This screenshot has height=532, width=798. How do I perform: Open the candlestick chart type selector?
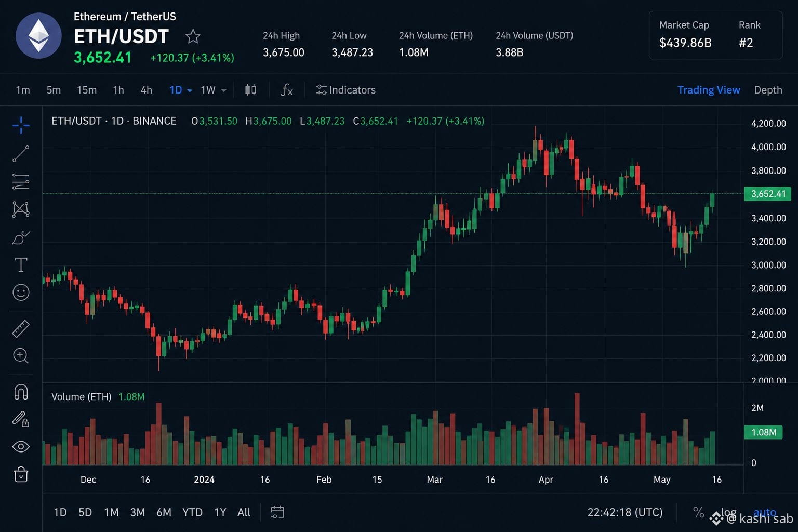point(250,90)
